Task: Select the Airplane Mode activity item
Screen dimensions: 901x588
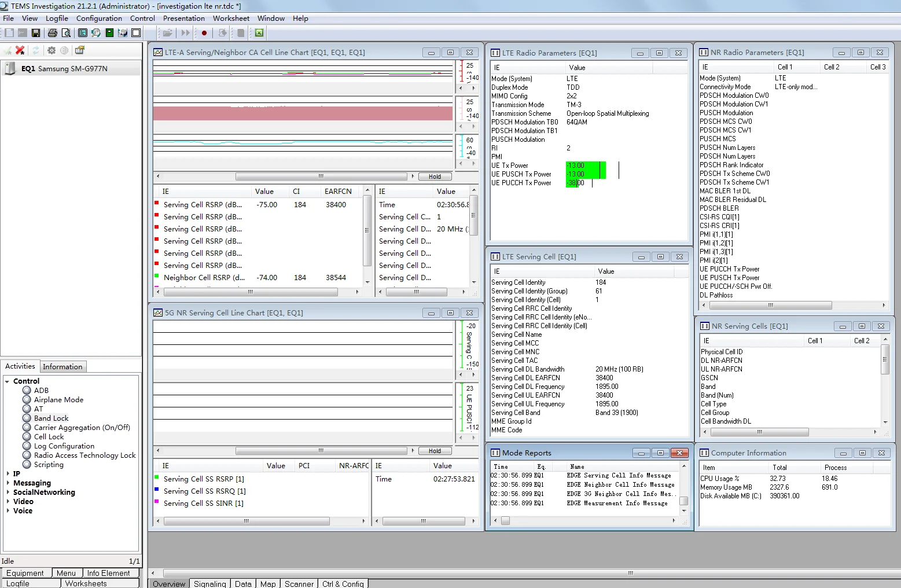Action: point(58,399)
